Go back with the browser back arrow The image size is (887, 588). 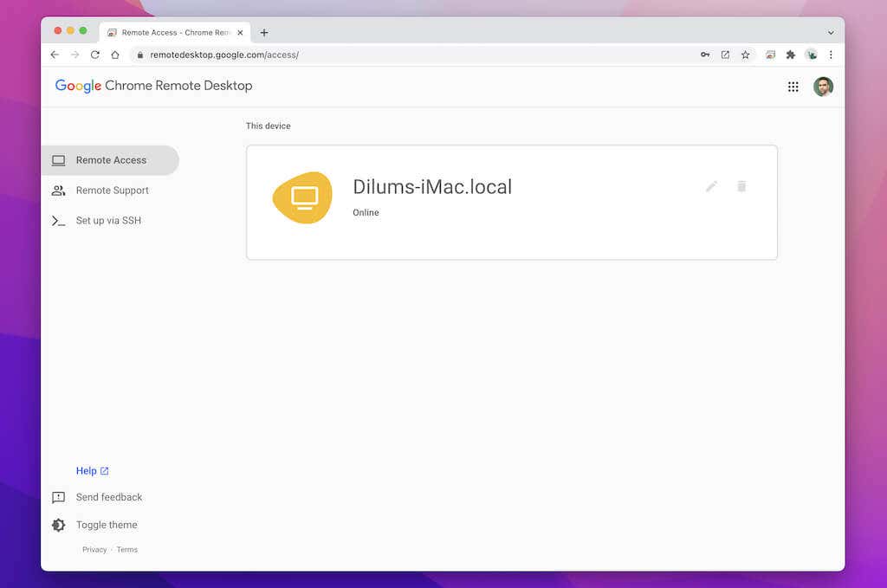(55, 55)
